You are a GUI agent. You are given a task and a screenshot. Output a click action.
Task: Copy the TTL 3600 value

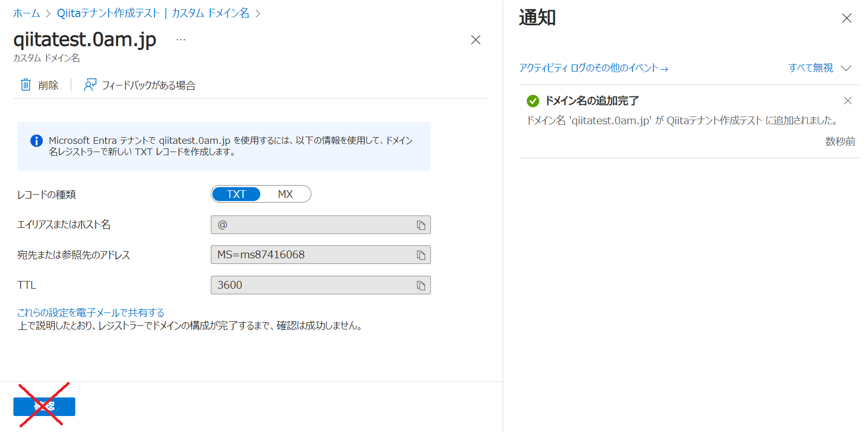point(421,286)
